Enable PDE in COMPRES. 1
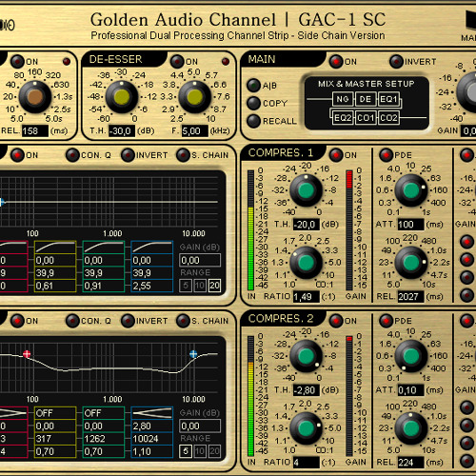The height and width of the screenshot is (476, 476). click(387, 155)
